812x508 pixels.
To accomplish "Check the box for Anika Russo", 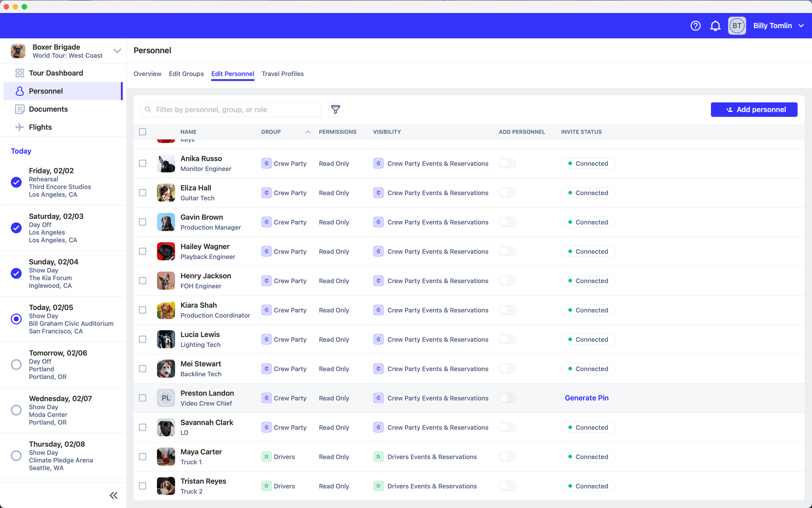I will tap(143, 163).
